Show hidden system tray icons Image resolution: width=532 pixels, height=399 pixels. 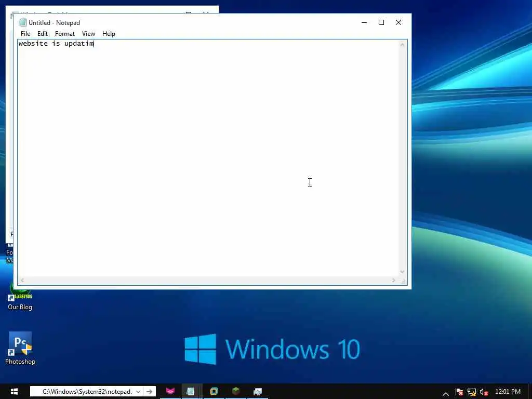[x=446, y=394]
